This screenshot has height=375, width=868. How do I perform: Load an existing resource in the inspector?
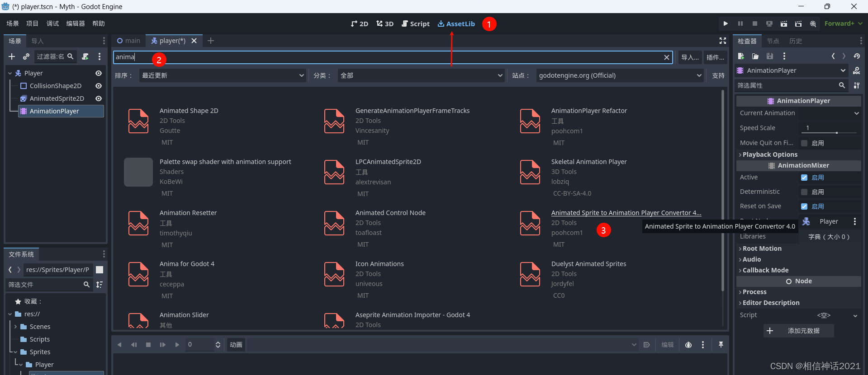[x=755, y=56]
